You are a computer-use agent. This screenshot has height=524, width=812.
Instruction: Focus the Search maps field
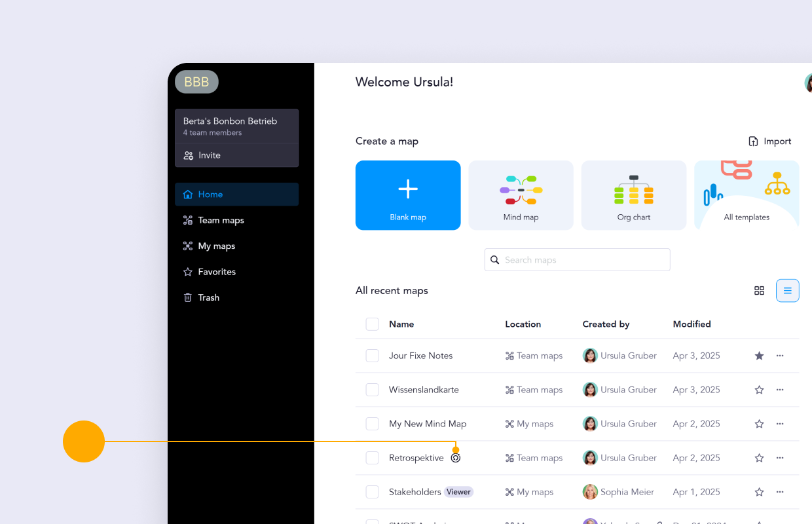pos(578,260)
